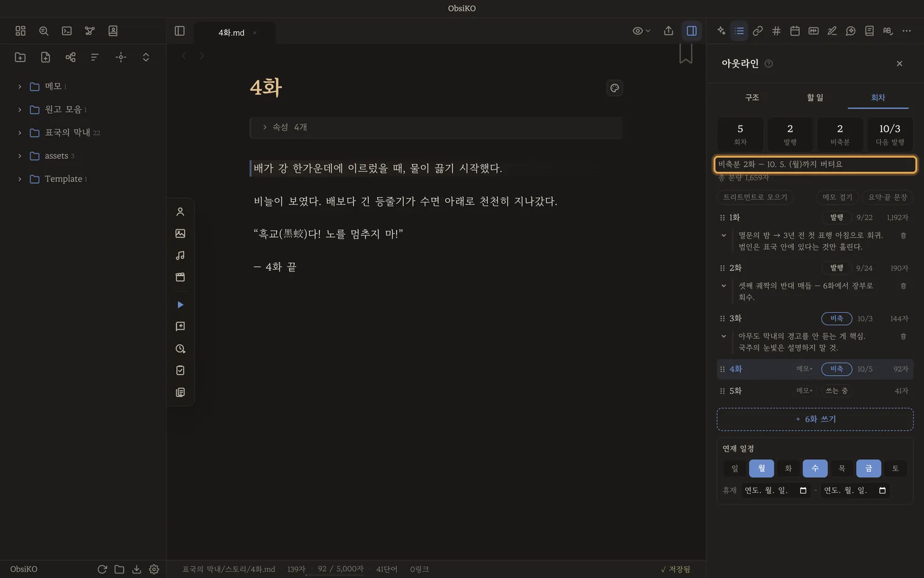Image resolution: width=924 pixels, height=578 pixels.
Task: Click the share/export icon above the editor
Action: (x=668, y=31)
